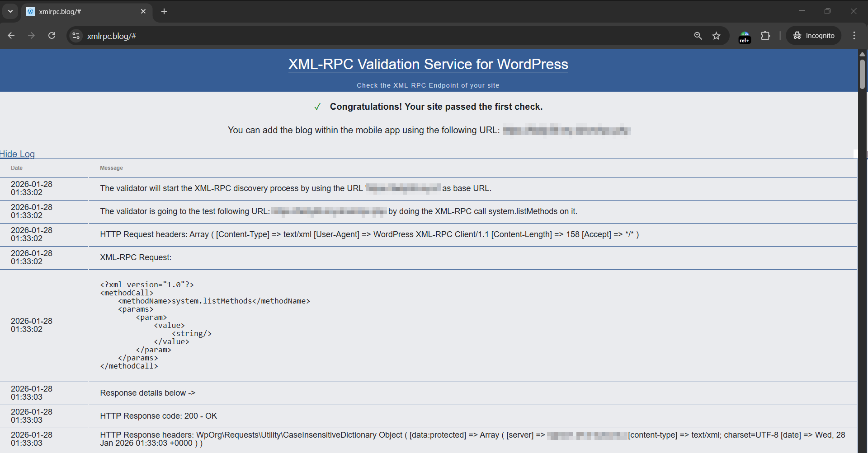868x453 pixels.
Task: Open site information settings icon in address bar
Action: pyautogui.click(x=75, y=36)
